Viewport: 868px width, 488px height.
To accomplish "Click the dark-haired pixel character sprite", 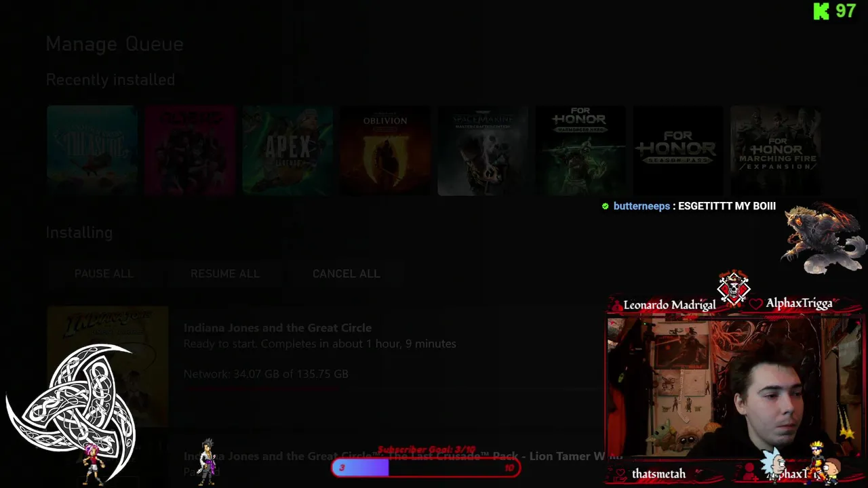I will click(208, 461).
